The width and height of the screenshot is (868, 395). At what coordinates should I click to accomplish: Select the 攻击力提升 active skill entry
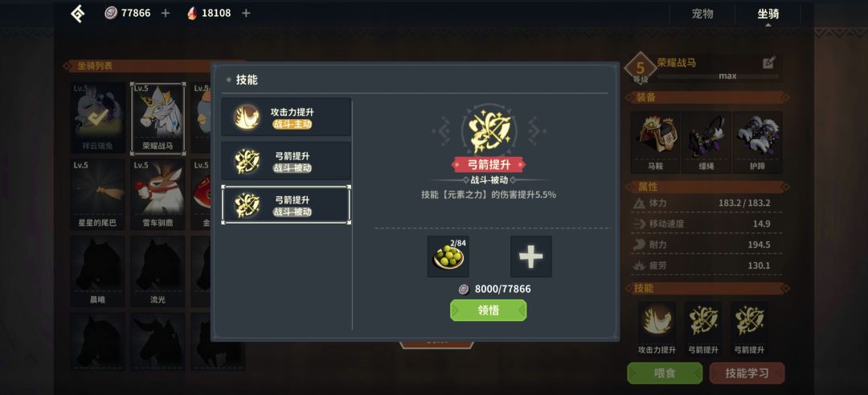click(286, 117)
